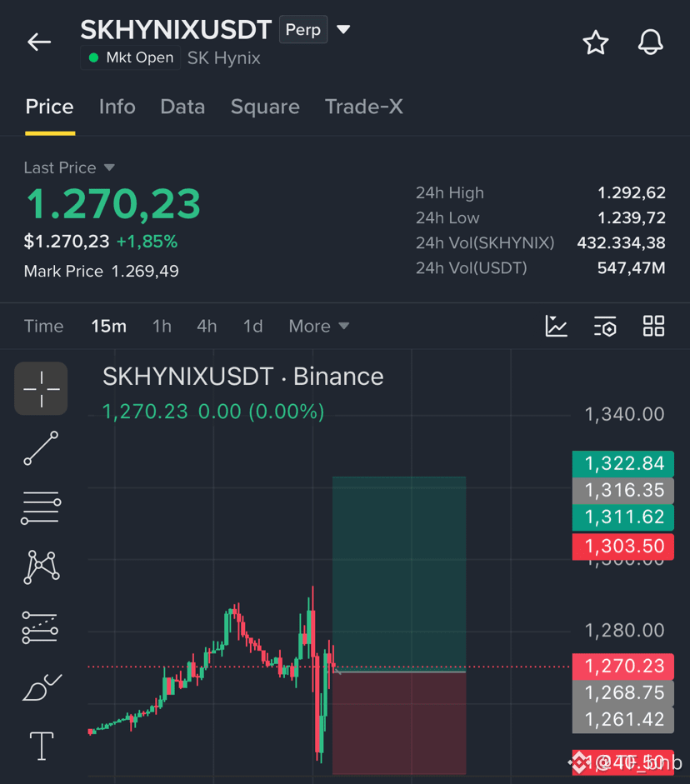Screen dimensions: 690x784
Task: Switch to the Price tab
Action: pos(49,107)
